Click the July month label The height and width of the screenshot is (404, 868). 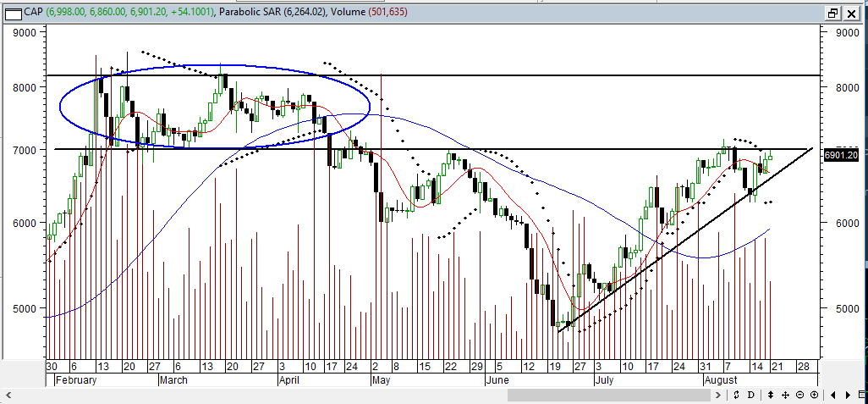[x=605, y=380]
